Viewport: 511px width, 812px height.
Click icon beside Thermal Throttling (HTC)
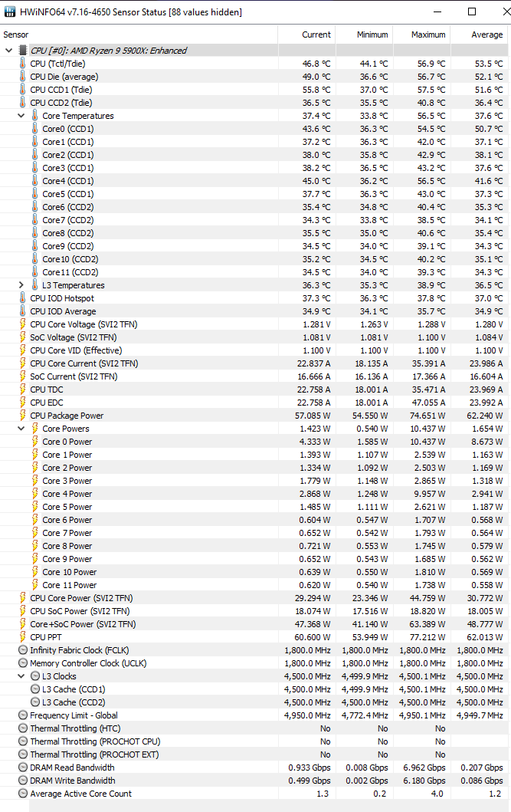23,728
